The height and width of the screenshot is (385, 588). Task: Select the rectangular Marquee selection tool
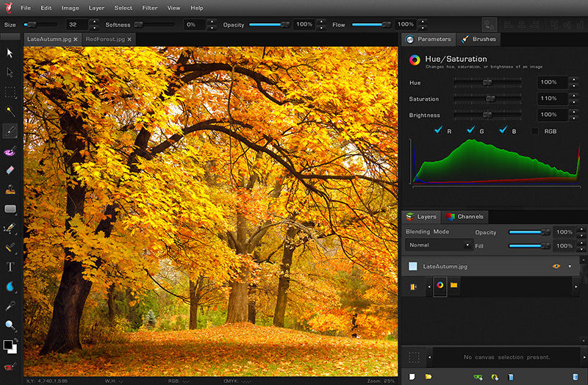coord(10,93)
